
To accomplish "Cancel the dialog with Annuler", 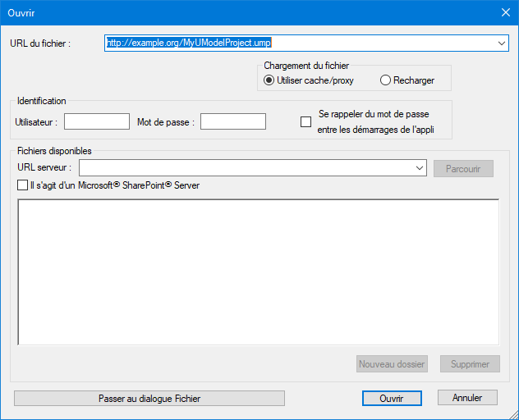I will [x=466, y=398].
